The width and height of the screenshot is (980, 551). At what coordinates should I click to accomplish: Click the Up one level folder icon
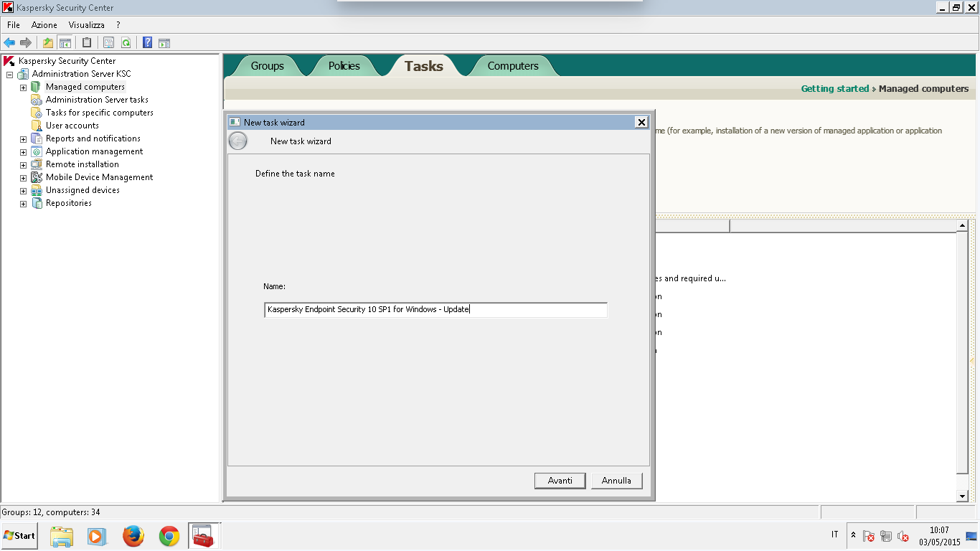pyautogui.click(x=48, y=42)
